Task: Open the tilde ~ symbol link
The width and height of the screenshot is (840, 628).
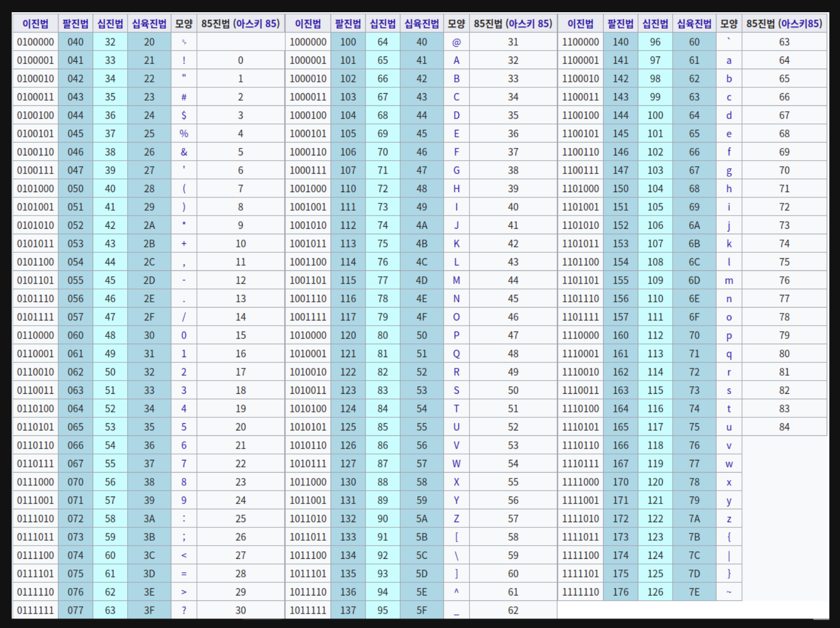Action: coord(729,592)
